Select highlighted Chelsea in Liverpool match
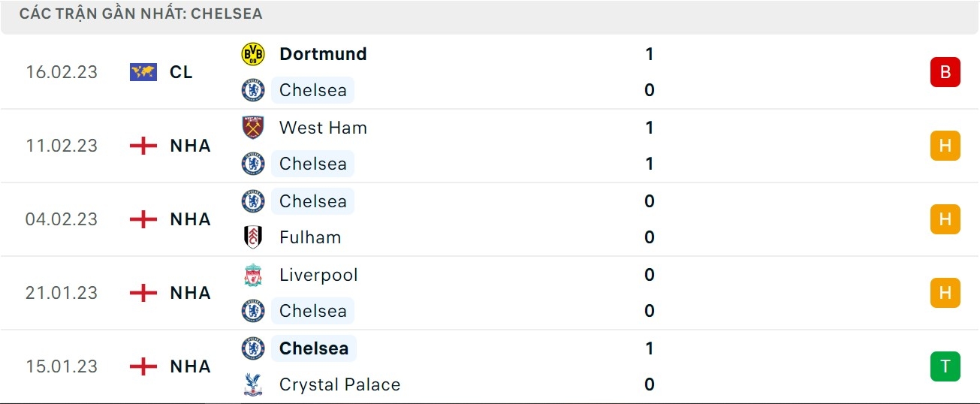This screenshot has width=980, height=404. coord(312,311)
